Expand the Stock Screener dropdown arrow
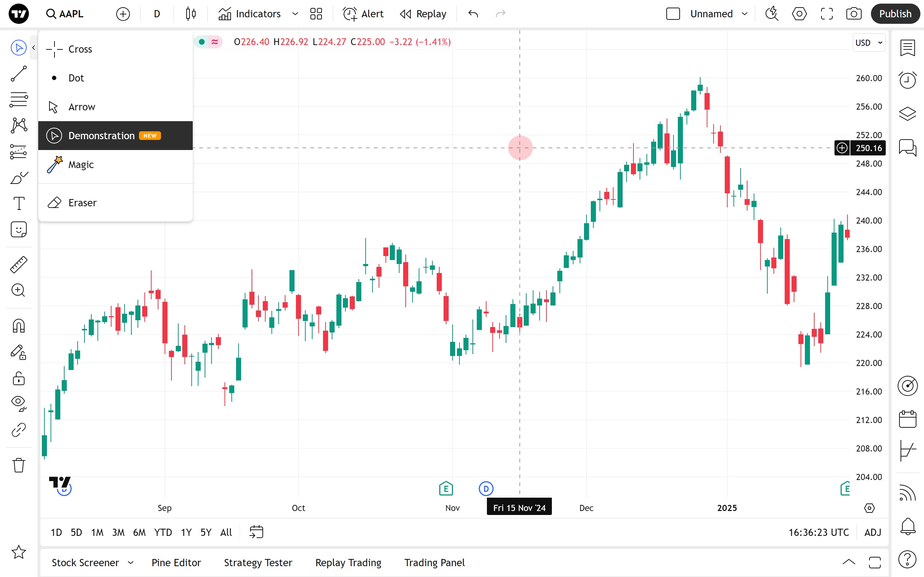Viewport: 924px width, 577px height. pyautogui.click(x=131, y=563)
